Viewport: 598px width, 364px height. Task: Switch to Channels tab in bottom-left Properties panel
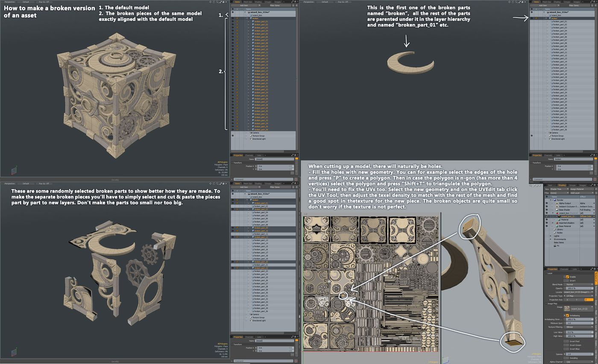click(249, 337)
